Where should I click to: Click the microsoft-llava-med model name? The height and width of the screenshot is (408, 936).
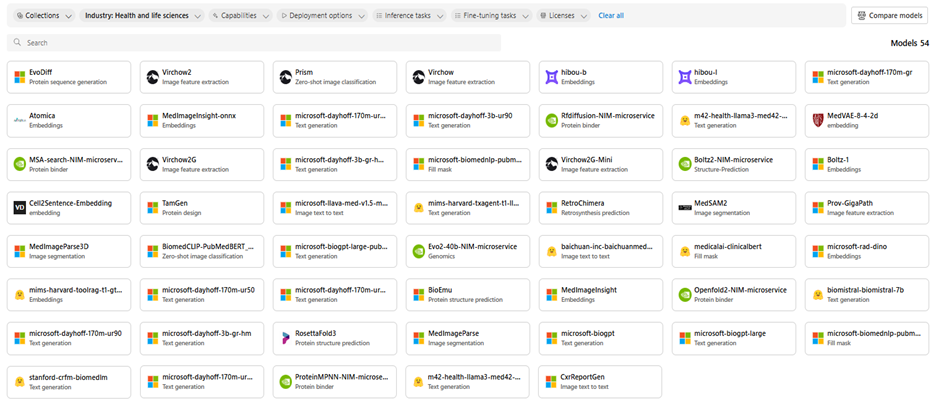342,203
